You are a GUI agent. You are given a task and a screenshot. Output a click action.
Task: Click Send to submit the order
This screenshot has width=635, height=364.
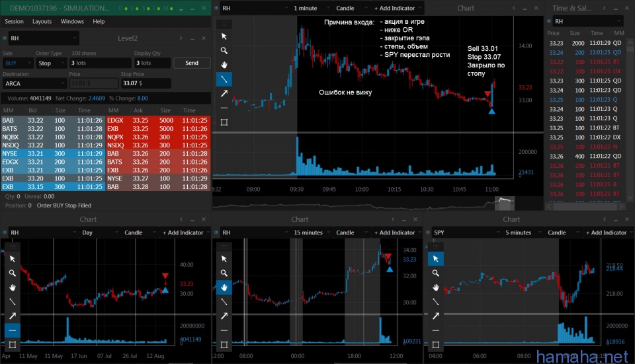[192, 63]
